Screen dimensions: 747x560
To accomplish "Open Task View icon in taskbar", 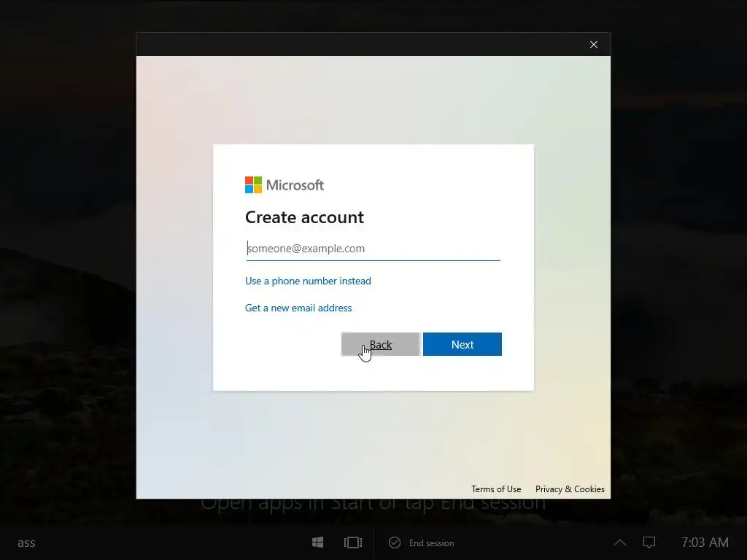I will pyautogui.click(x=353, y=542).
